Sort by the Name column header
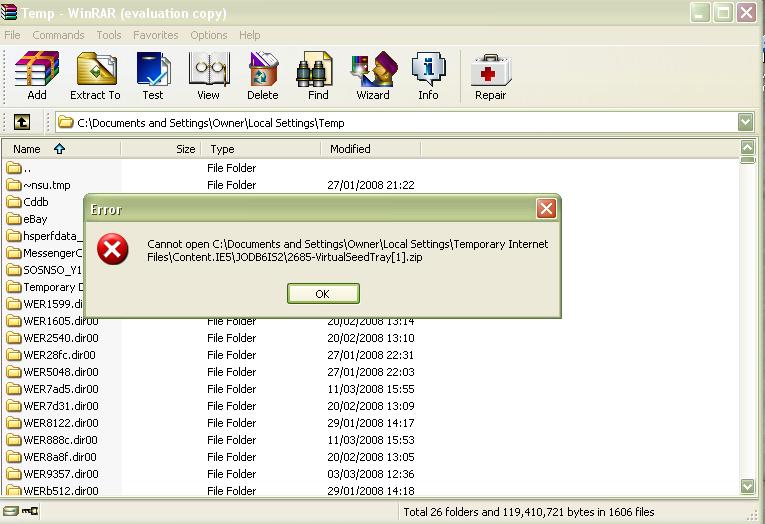Screen dimensions: 765x524 61,149
